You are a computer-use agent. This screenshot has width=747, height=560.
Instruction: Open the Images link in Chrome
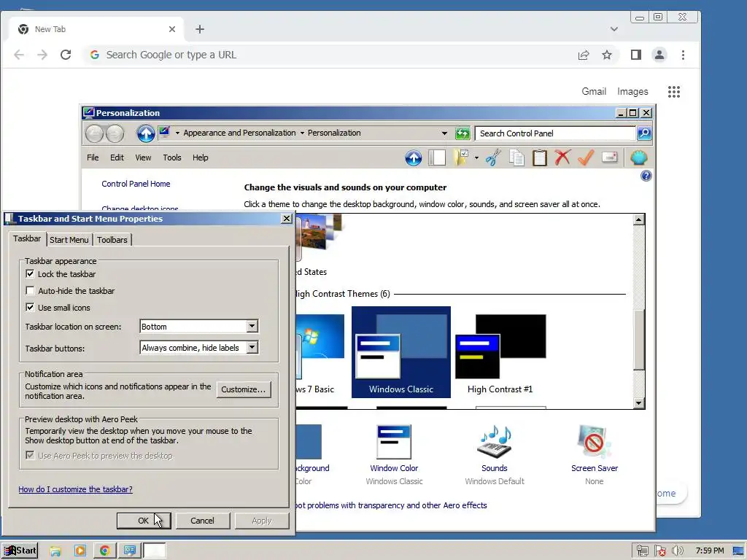point(632,91)
